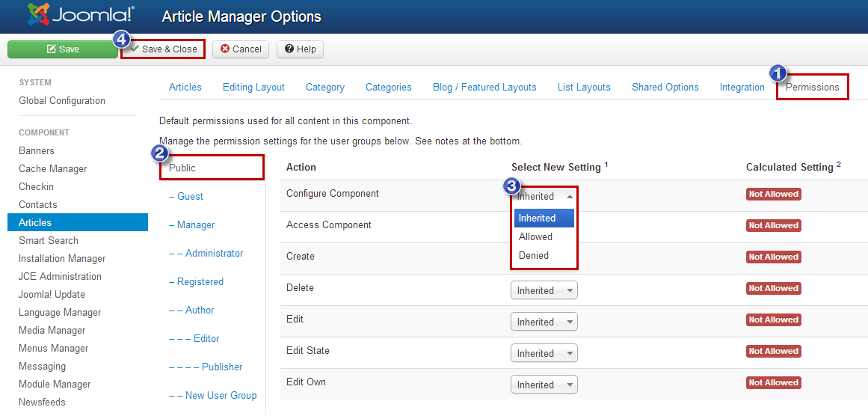Open the Category tab

pyautogui.click(x=325, y=87)
